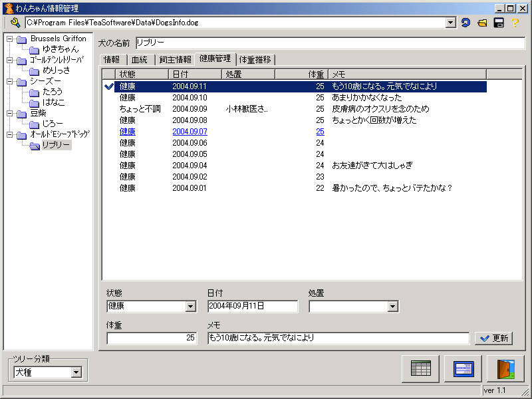Viewport: 532px width, 399px height.
Task: Click the blue reload icon
Action: [466, 23]
